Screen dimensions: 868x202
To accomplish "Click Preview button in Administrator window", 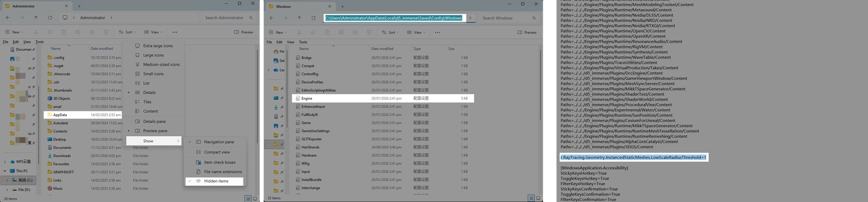I will [x=244, y=32].
